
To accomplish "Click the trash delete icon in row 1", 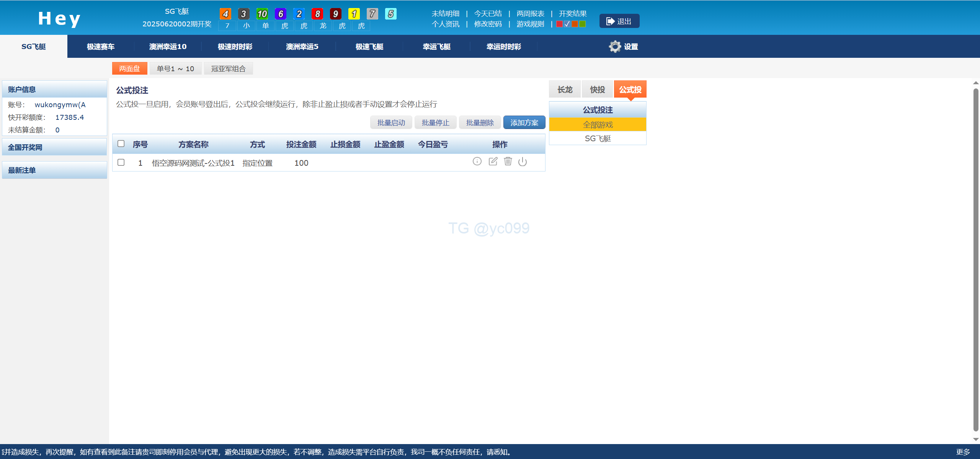I will pos(508,162).
